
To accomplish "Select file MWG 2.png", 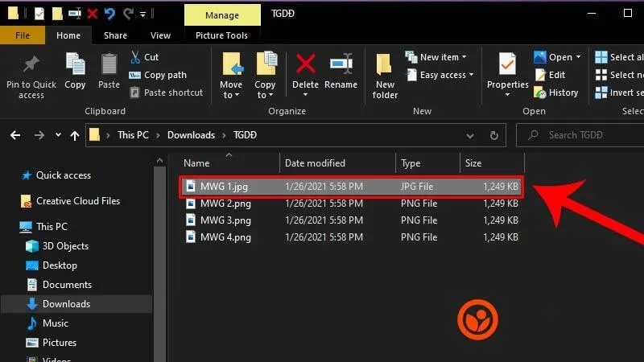I will [x=352, y=204].
